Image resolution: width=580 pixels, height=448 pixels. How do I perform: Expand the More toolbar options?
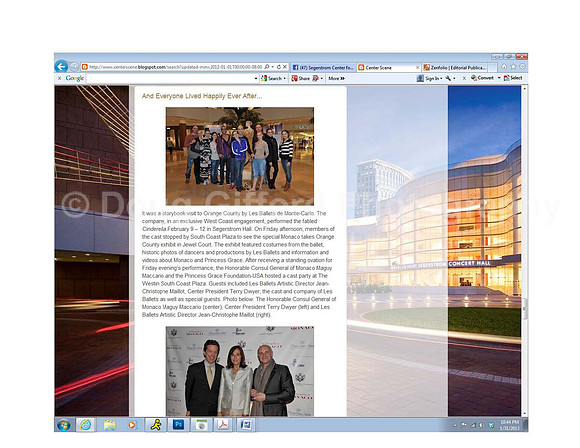click(x=336, y=78)
